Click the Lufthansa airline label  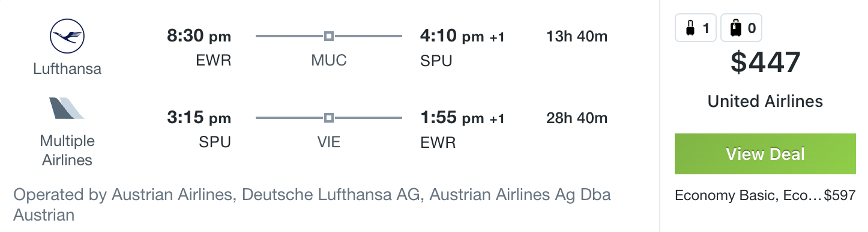[67, 69]
